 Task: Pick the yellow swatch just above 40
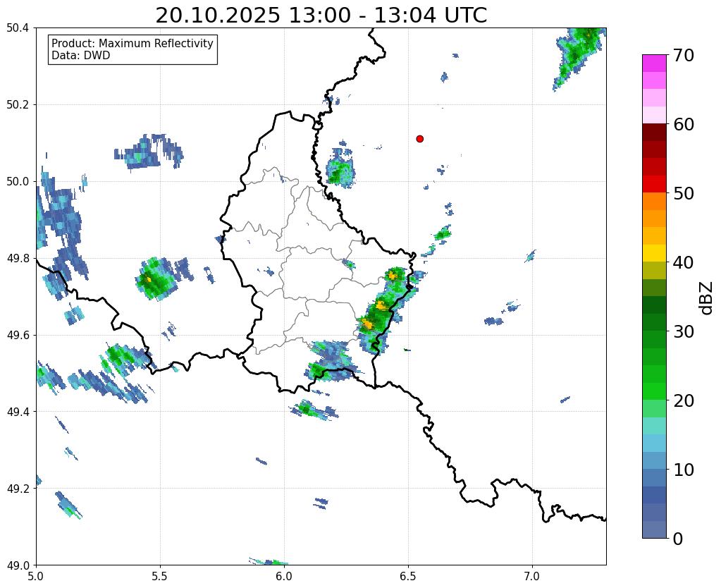point(654,253)
